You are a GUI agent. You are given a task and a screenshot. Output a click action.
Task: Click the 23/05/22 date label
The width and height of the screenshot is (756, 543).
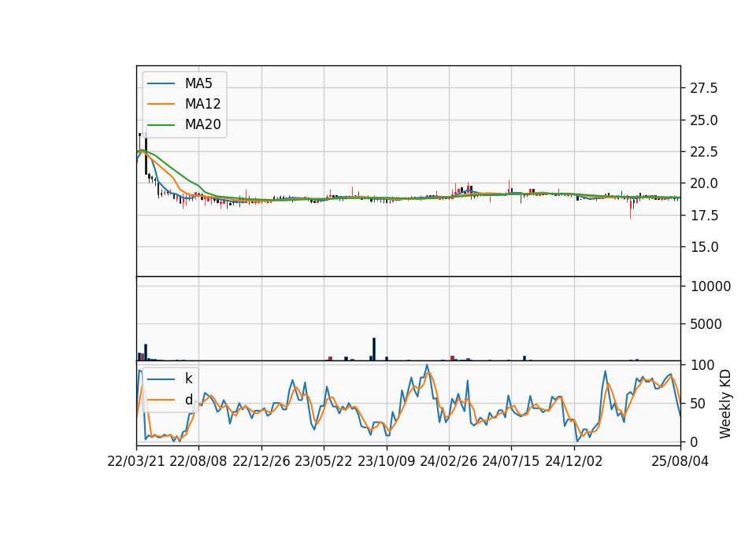pos(324,461)
